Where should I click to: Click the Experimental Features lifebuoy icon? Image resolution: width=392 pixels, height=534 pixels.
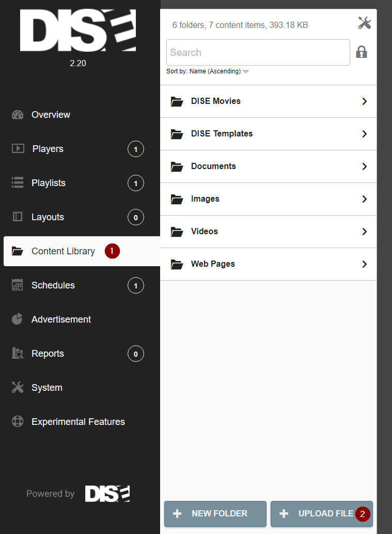(18, 421)
